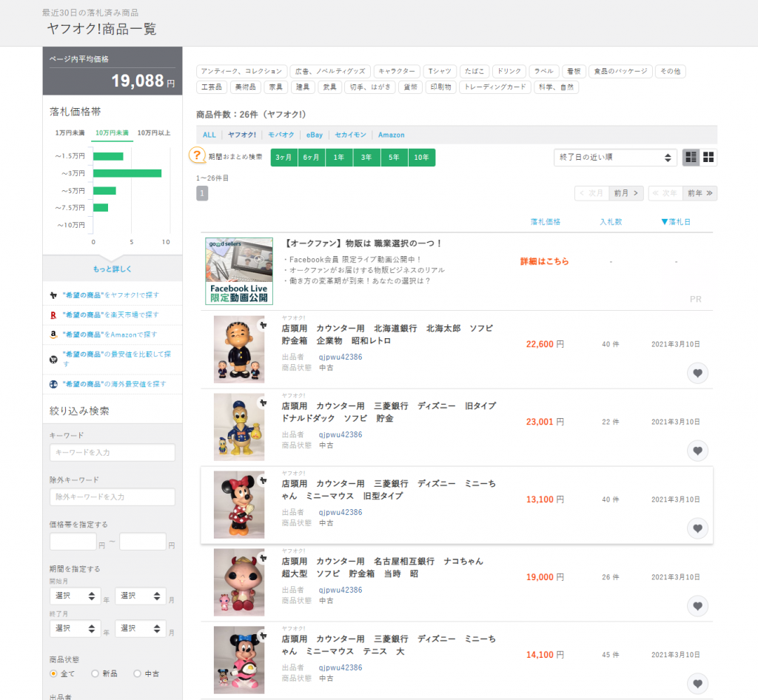This screenshot has height=700, width=758.
Task: Click the Rakuten icon in sidebar links
Action: [x=53, y=314]
